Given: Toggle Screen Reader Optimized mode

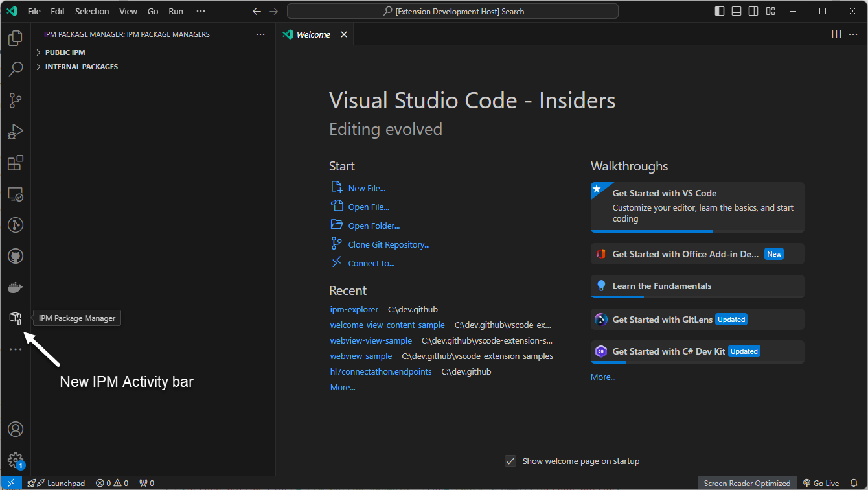Looking at the screenshot, I should tap(747, 483).
